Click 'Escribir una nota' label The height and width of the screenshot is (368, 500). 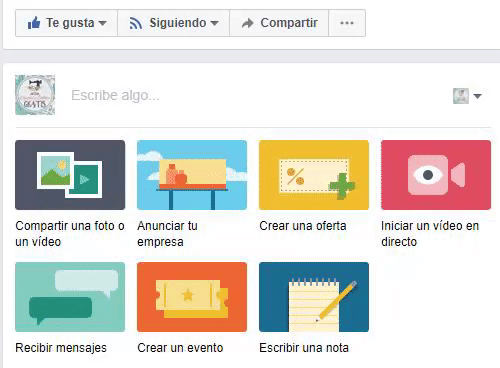(x=304, y=348)
